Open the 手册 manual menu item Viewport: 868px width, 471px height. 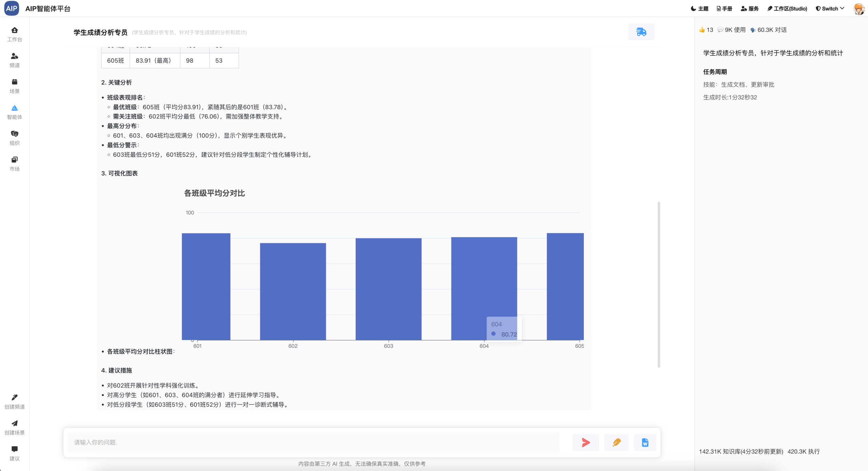(724, 8)
